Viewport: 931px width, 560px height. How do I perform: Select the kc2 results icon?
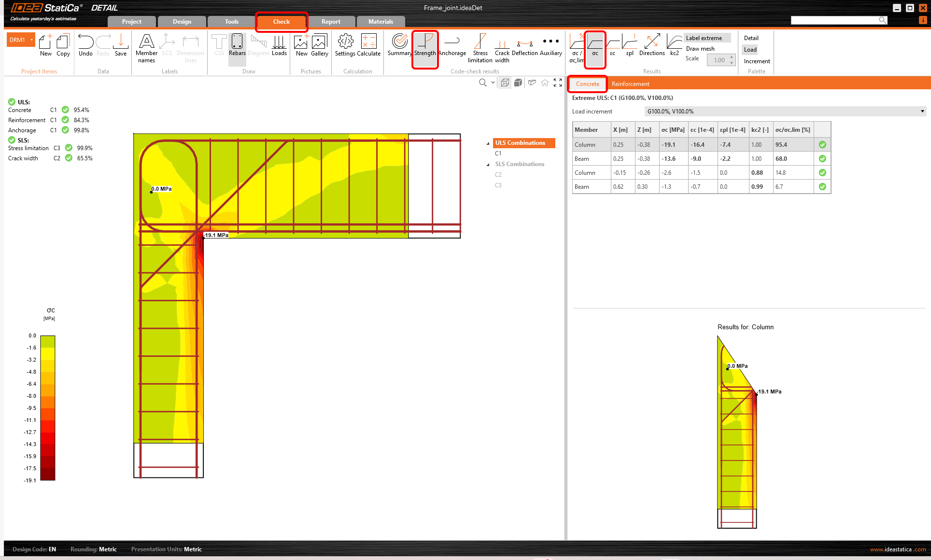(x=674, y=46)
